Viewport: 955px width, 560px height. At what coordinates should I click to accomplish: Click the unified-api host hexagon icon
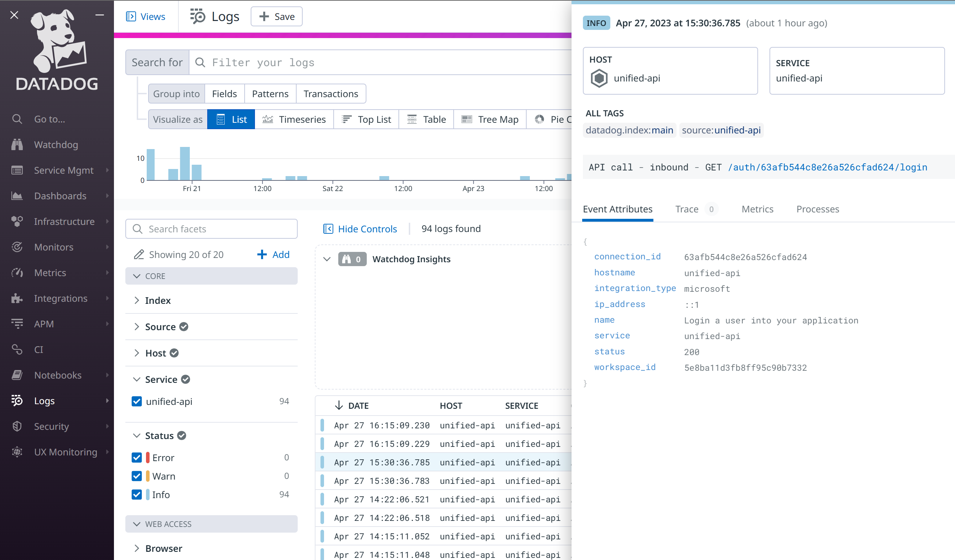click(x=599, y=78)
